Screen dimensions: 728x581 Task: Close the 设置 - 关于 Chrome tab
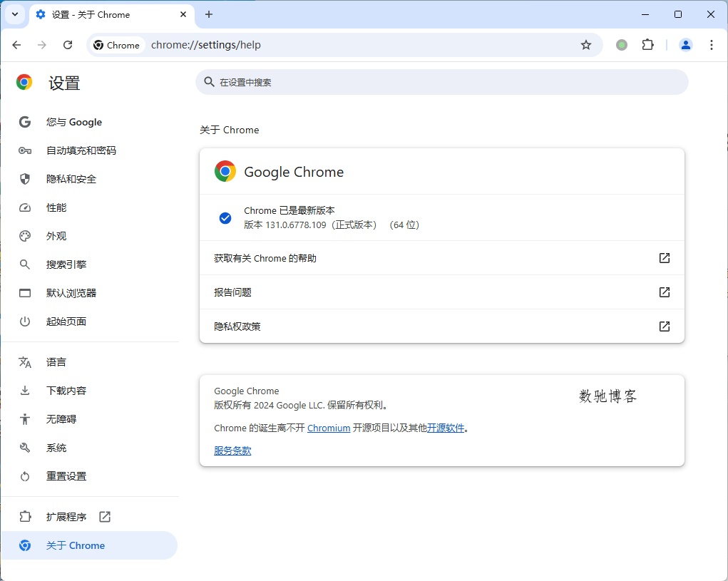[183, 14]
